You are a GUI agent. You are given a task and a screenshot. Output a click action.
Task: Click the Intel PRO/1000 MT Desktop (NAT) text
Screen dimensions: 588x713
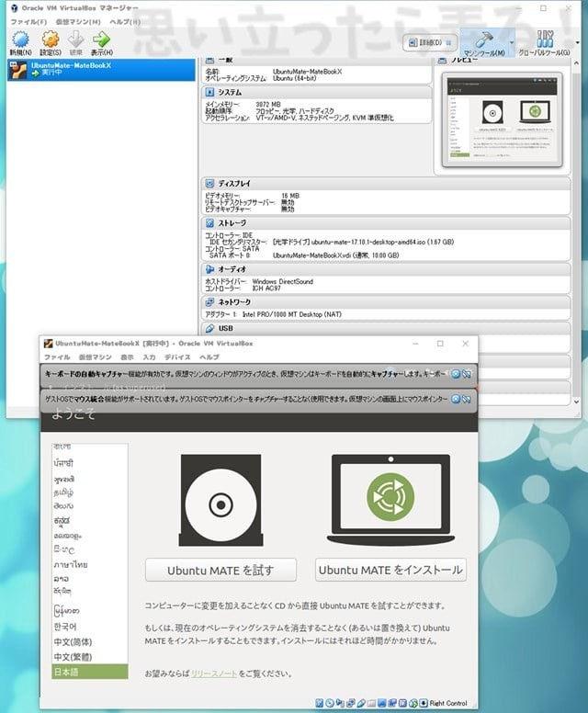click(291, 314)
